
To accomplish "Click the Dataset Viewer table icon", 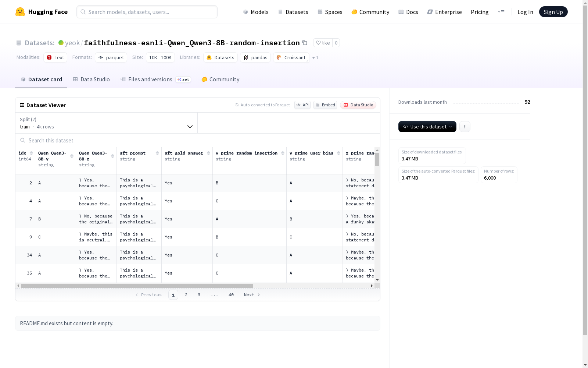I will pos(22,105).
